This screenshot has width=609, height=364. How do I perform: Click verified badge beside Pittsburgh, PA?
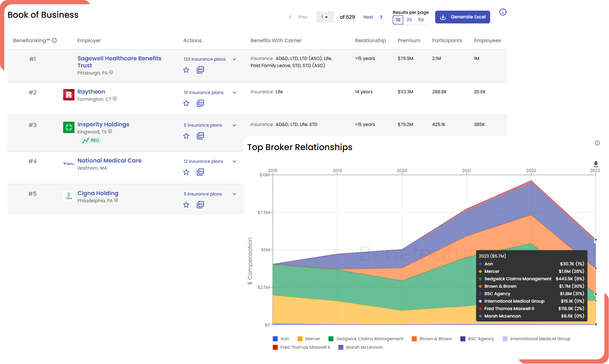(x=111, y=72)
